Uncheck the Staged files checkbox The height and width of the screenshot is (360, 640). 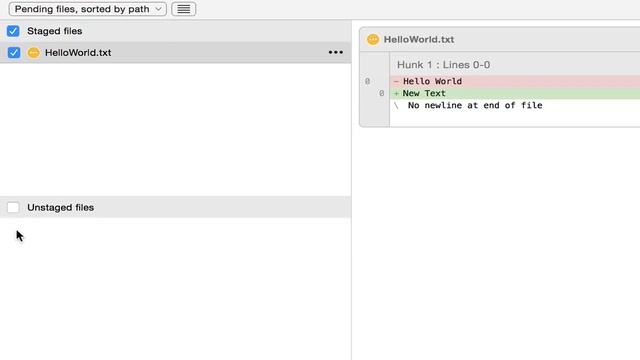point(13,31)
